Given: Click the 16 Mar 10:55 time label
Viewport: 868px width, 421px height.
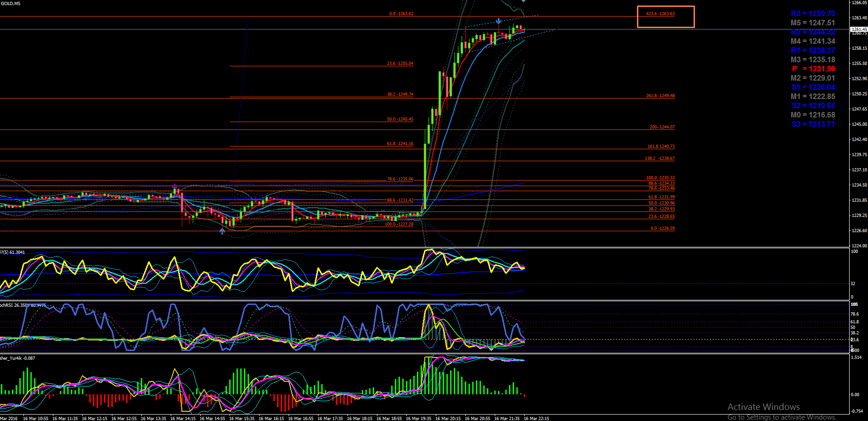Looking at the screenshot, I should (35, 419).
